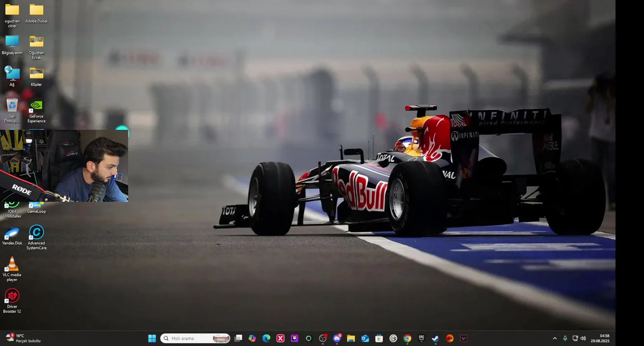Viewport: 644px width, 346px height.
Task: Open Epic Games Launcher from taskbar
Action: pos(421,338)
